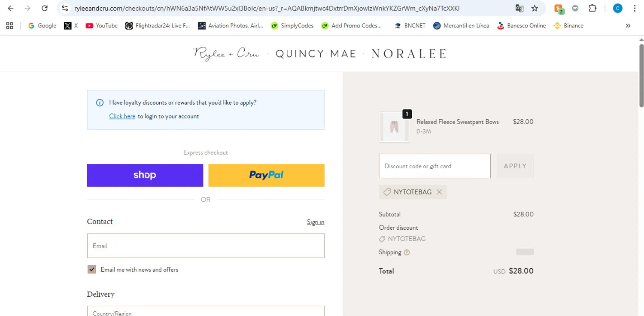Click the sweatpant product thumbnail
The image size is (644, 316).
click(394, 127)
